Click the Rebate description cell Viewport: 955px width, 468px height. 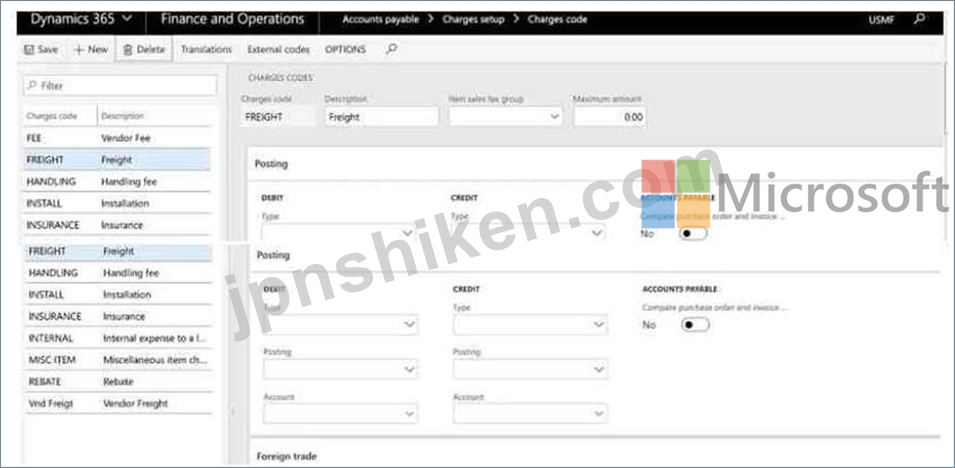coord(118,381)
